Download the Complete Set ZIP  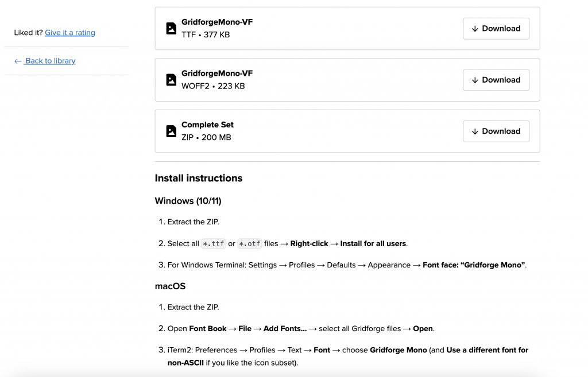point(496,131)
